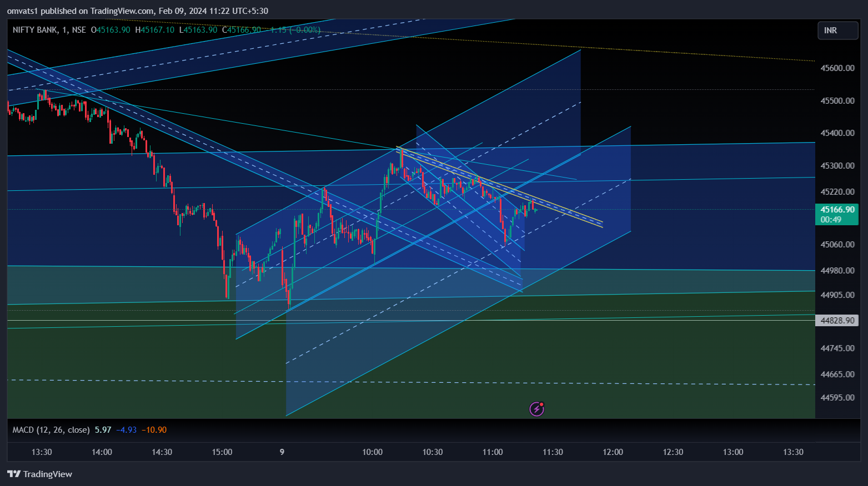
Task: Click the 13:00 time axis label
Action: (x=733, y=452)
